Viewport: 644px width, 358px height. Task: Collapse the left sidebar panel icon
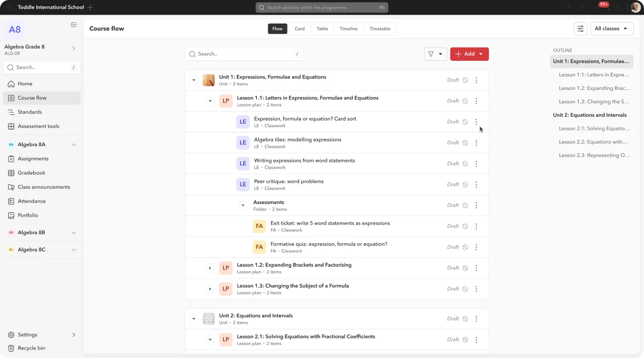pos(74,25)
